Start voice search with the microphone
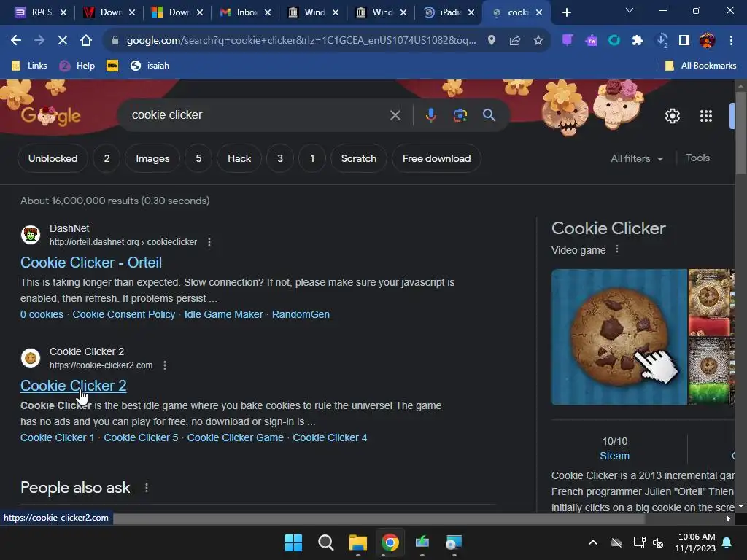Viewport: 747px width, 560px height. [x=430, y=115]
